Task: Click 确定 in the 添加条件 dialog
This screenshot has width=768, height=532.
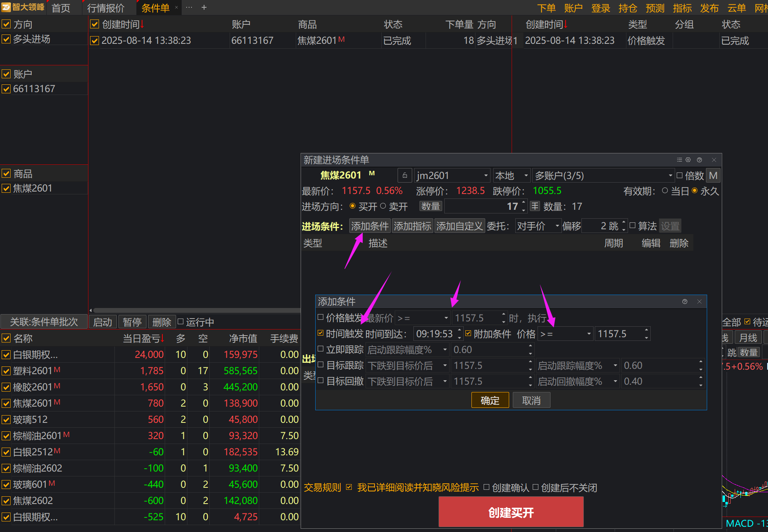Action: tap(490, 401)
